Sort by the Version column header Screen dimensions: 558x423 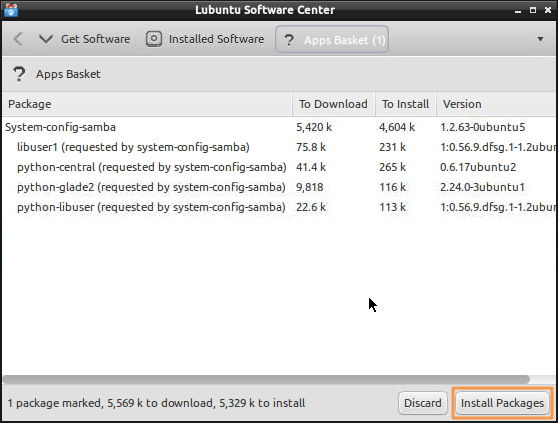coord(496,104)
